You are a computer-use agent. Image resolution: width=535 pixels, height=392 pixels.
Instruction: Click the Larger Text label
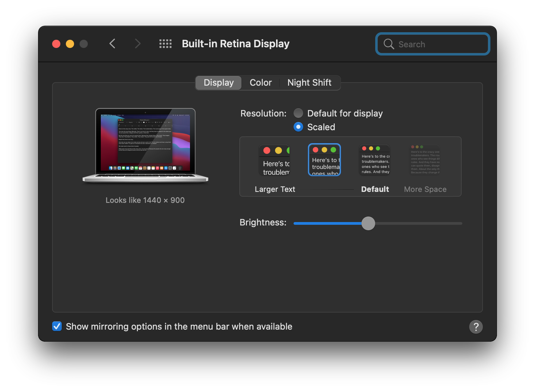[275, 189]
